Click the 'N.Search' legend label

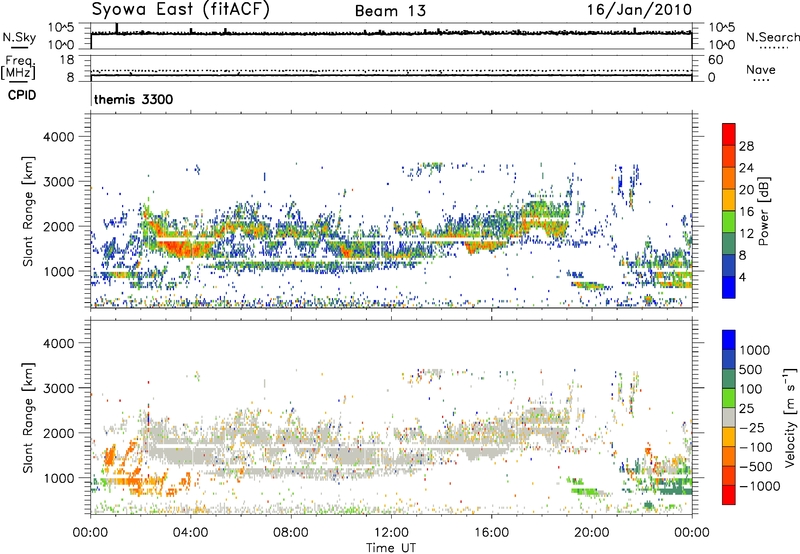772,37
